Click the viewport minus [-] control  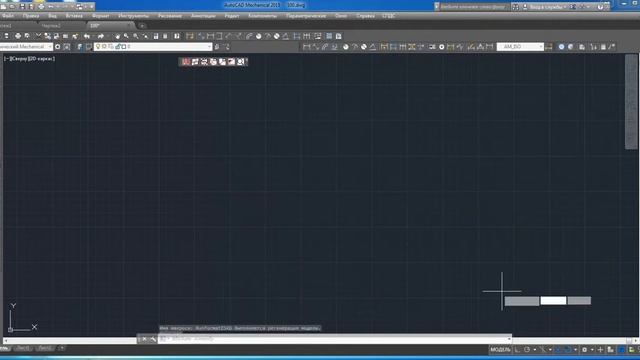click(7, 59)
